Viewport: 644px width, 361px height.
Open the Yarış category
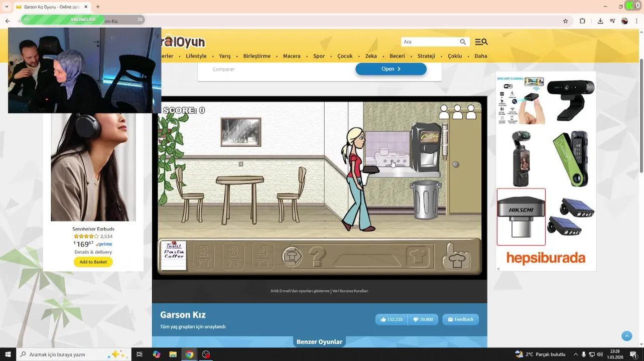224,56
